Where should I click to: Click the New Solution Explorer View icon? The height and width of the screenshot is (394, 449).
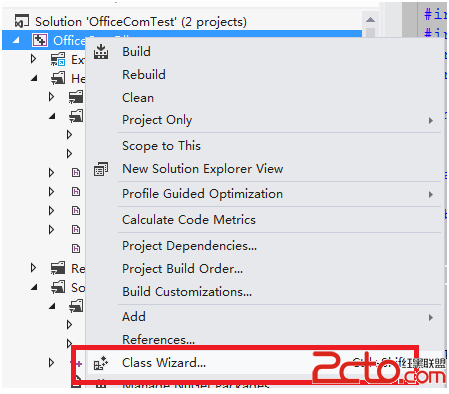click(x=101, y=169)
